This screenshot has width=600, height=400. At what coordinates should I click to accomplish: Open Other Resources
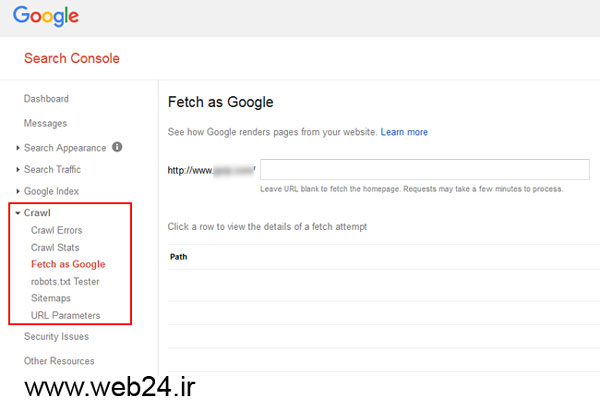point(59,361)
